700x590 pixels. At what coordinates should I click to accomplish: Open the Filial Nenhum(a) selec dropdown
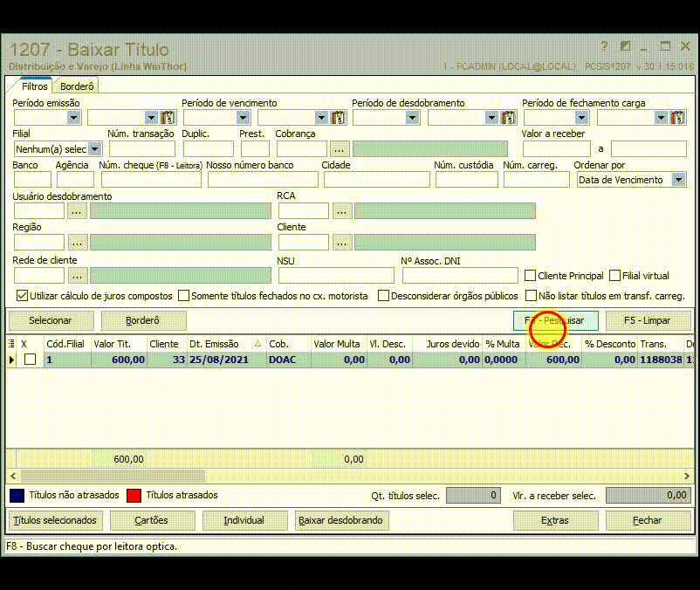coord(94,149)
